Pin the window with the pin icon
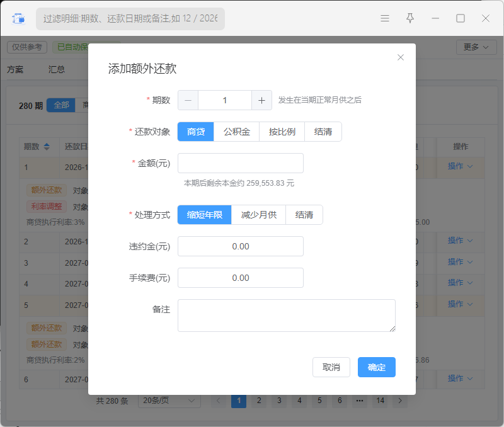This screenshot has height=427, width=504. tap(410, 18)
